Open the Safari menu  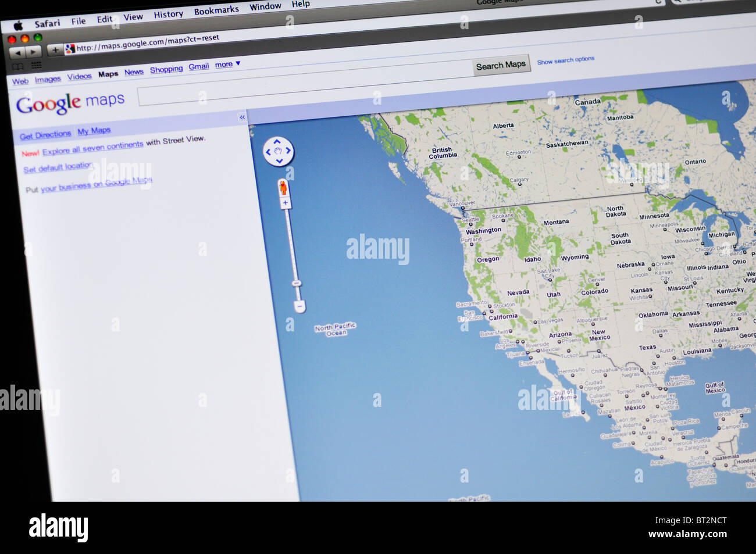click(47, 23)
